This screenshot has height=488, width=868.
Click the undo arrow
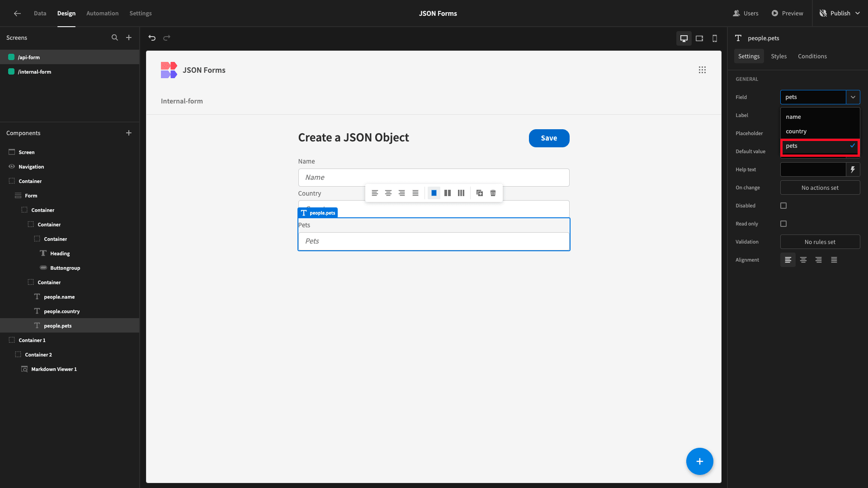(152, 38)
